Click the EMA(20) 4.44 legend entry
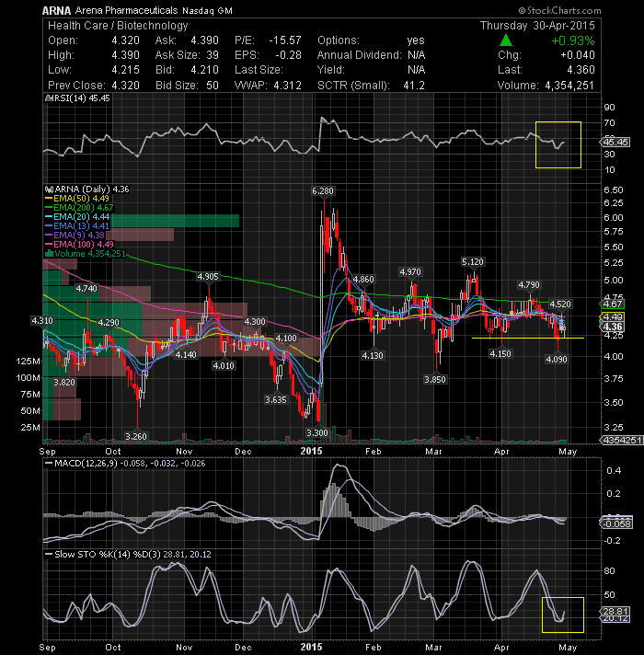 pos(77,217)
